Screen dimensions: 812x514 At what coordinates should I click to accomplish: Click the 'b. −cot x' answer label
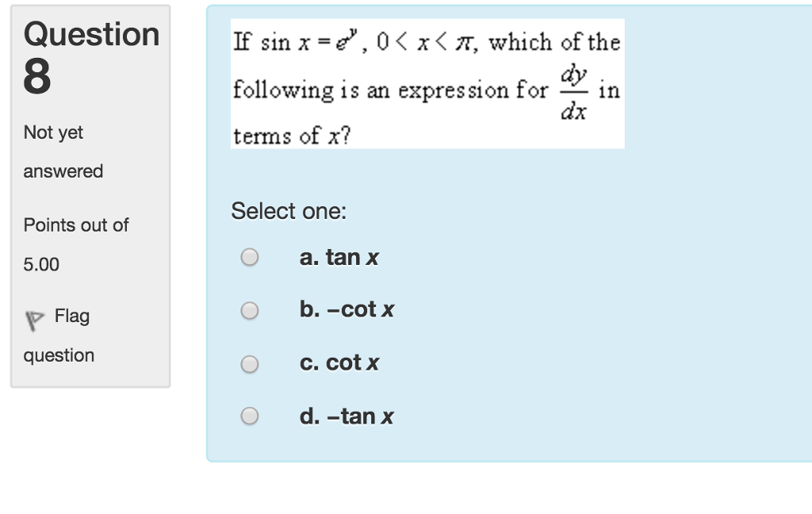click(x=347, y=310)
